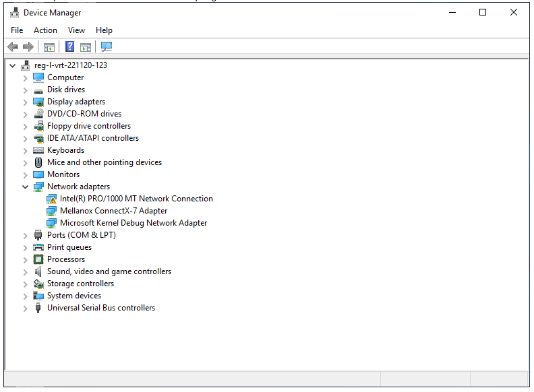
Task: Open the File menu
Action: pyautogui.click(x=17, y=30)
